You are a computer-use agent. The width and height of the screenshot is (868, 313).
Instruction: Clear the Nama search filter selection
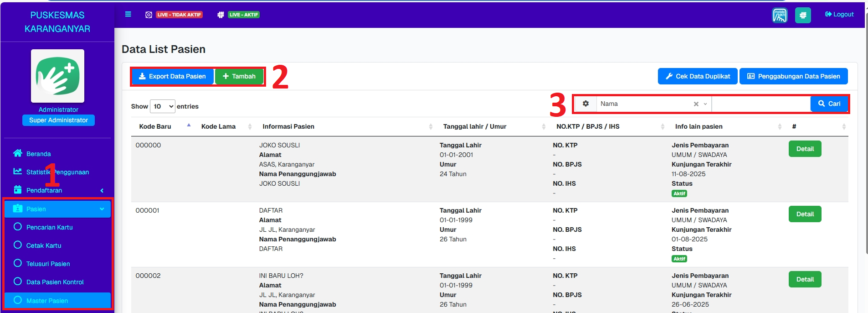(x=696, y=104)
